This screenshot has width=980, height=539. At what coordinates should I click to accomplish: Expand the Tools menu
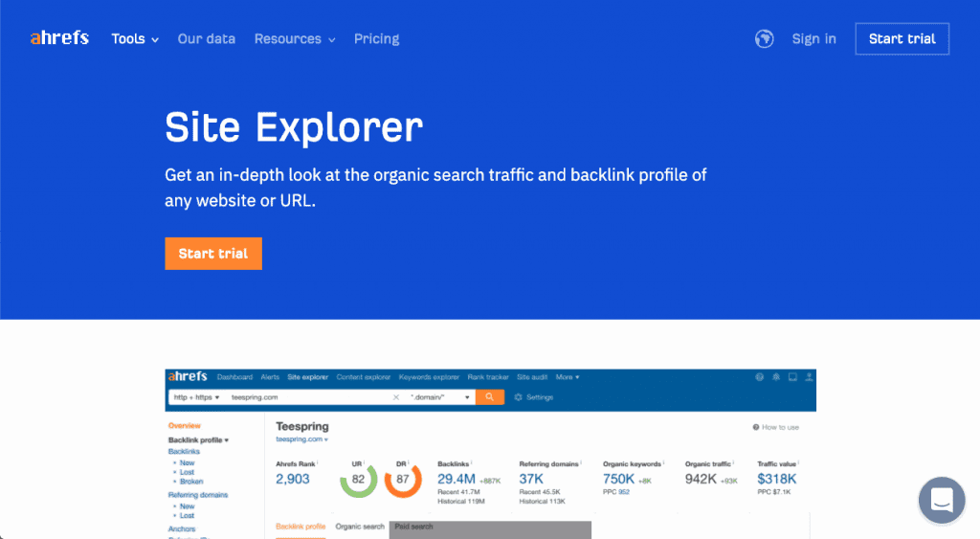pyautogui.click(x=135, y=38)
